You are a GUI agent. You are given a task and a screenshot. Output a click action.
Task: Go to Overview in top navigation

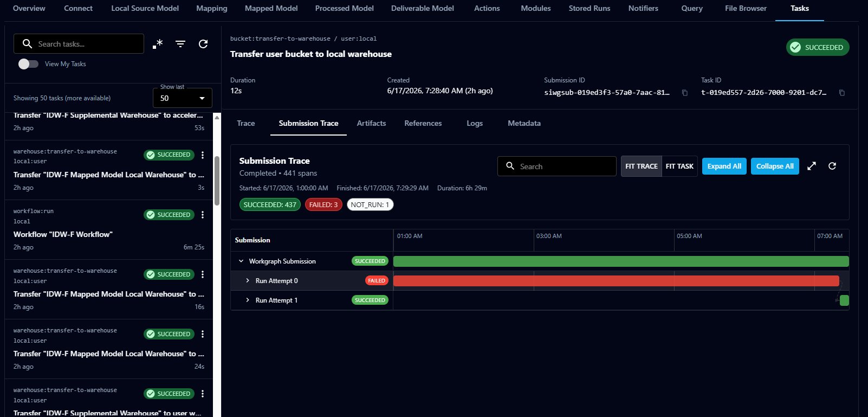pyautogui.click(x=29, y=8)
